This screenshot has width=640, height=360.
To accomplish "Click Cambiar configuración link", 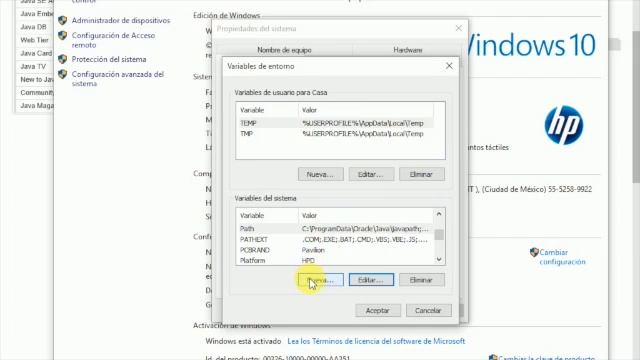I will point(562,257).
